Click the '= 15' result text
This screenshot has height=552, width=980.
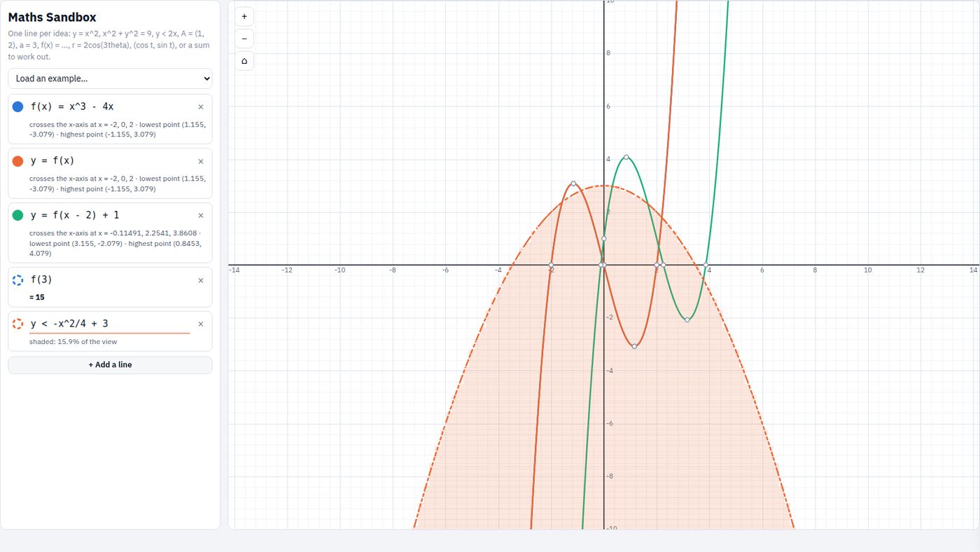(37, 297)
